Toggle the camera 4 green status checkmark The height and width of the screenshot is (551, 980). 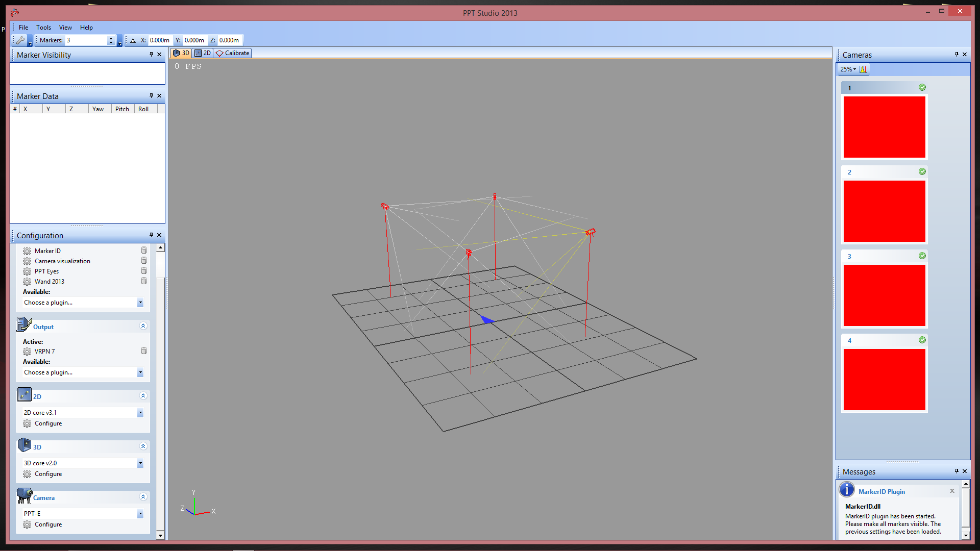(x=922, y=340)
